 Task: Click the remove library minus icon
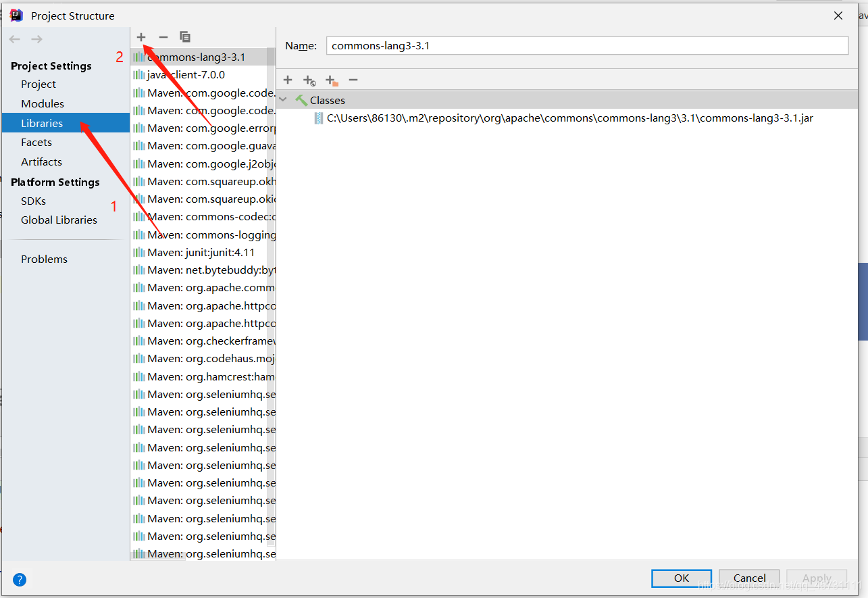(x=163, y=37)
